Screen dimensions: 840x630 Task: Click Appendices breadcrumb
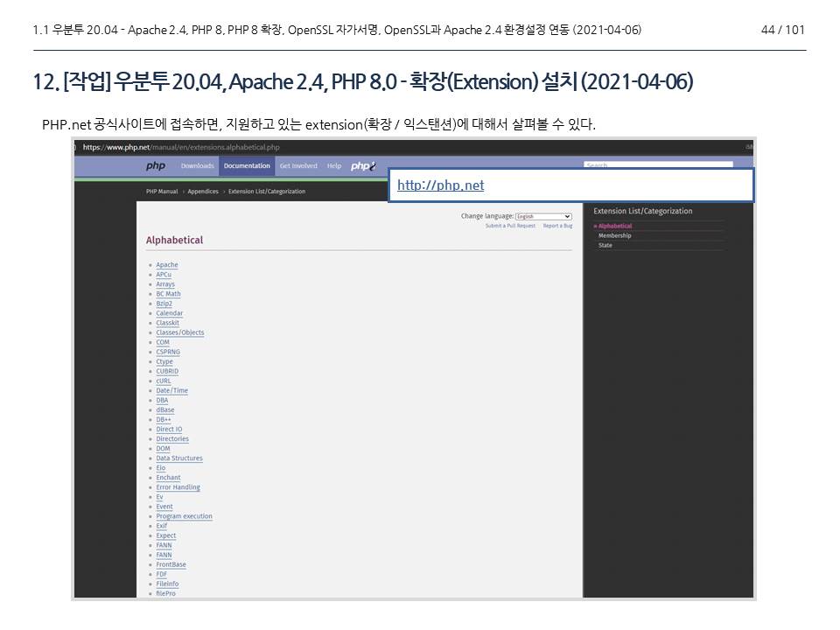[x=203, y=192]
